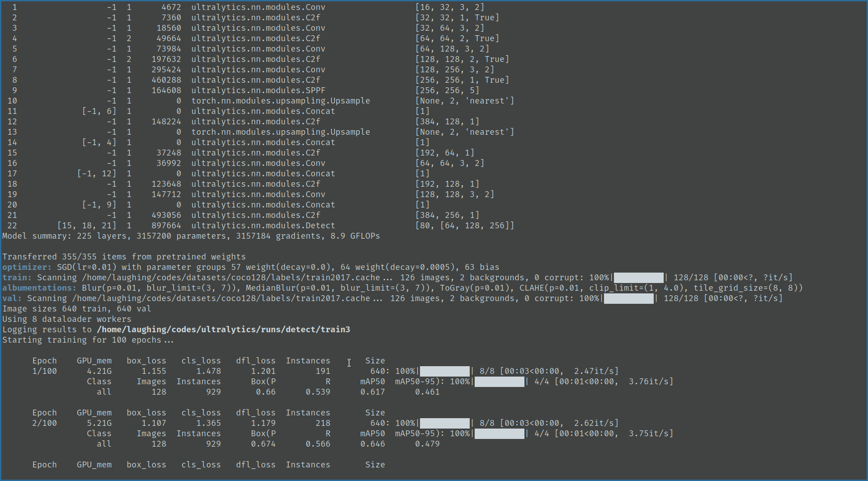Click the epoch 2/100 training progress bar
Screen dimensions: 868x481
click(x=444, y=423)
